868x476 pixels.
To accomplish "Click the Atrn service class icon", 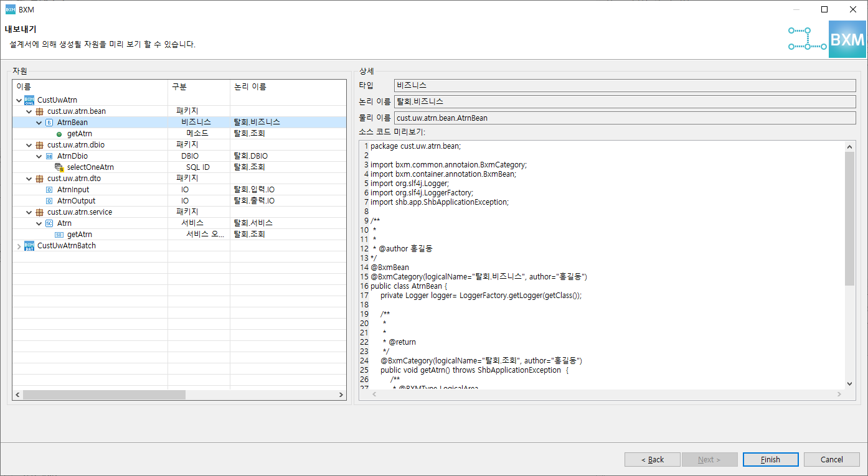I will (49, 223).
